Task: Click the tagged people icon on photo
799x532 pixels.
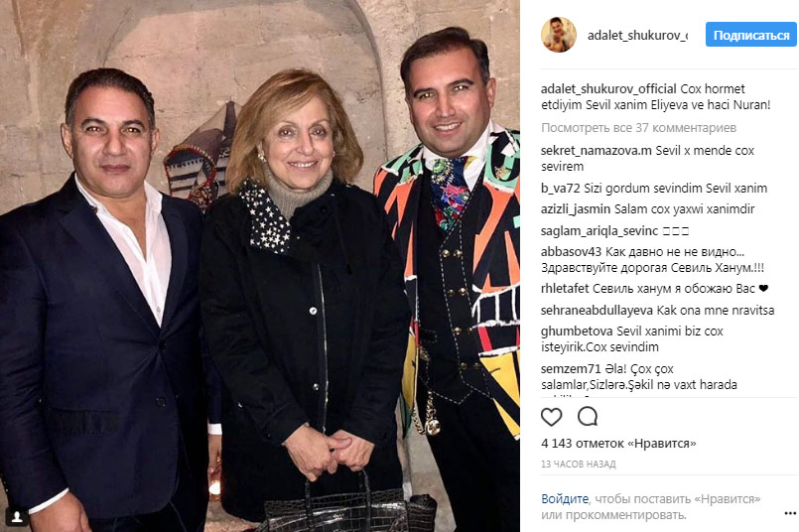Action: [17, 517]
